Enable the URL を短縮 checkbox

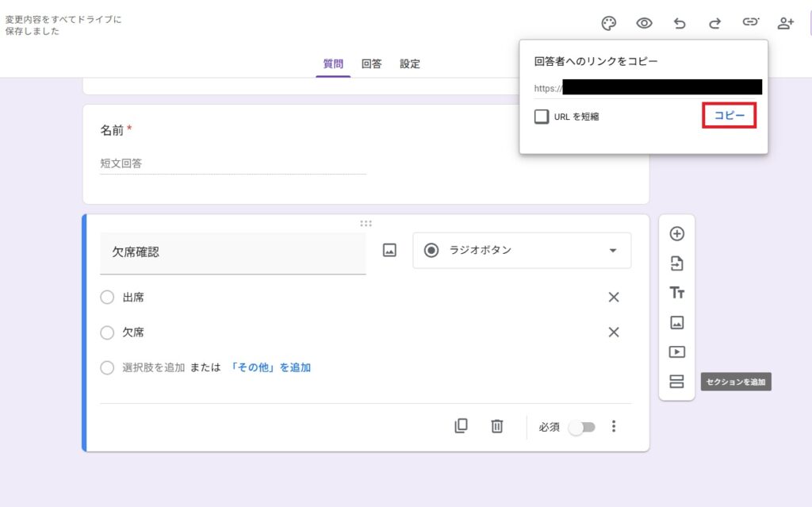[542, 117]
